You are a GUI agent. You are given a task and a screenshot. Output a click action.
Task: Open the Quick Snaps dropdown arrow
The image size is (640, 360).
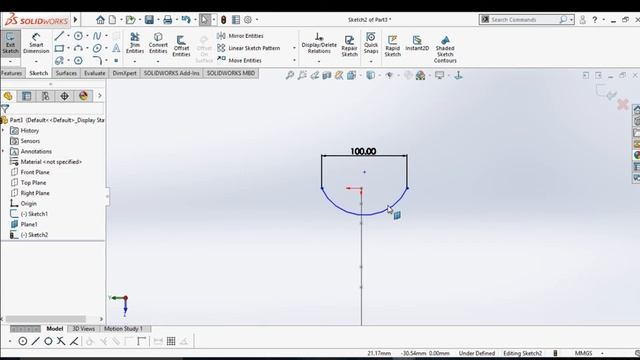(371, 62)
